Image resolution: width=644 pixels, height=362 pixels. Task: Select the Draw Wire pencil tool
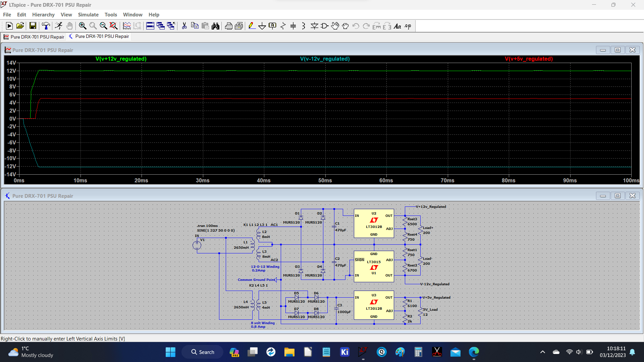pyautogui.click(x=252, y=26)
